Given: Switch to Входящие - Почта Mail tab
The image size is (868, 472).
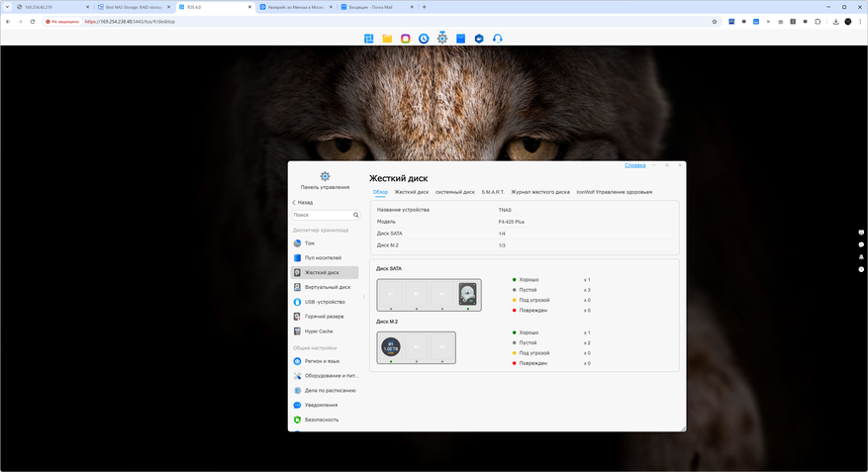Looking at the screenshot, I should tap(377, 7).
